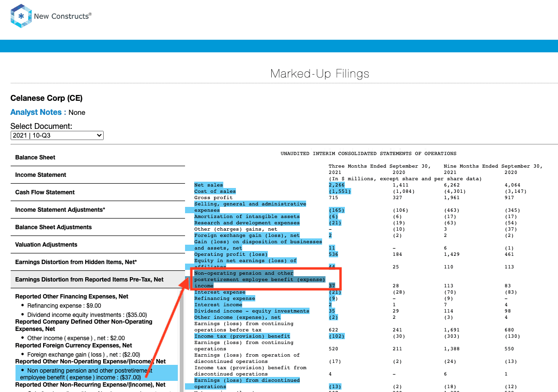Click highlighted 536 operating profit value
Image resolution: width=558 pixels, height=392 pixels.
pos(333,254)
